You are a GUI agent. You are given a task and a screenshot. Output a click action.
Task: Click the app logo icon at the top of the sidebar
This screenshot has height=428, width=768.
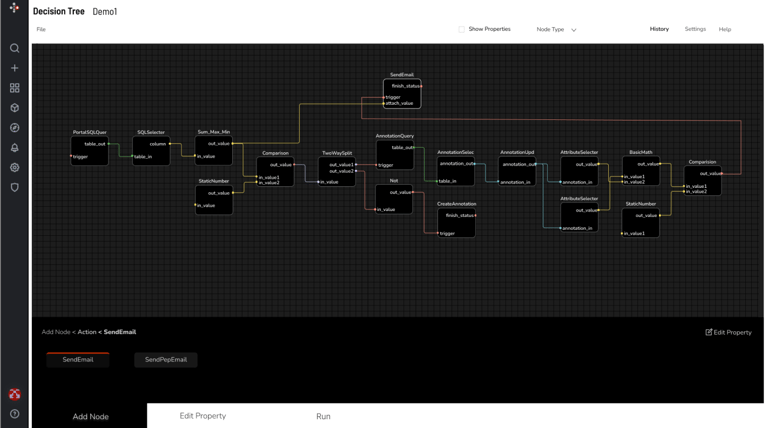(x=14, y=8)
